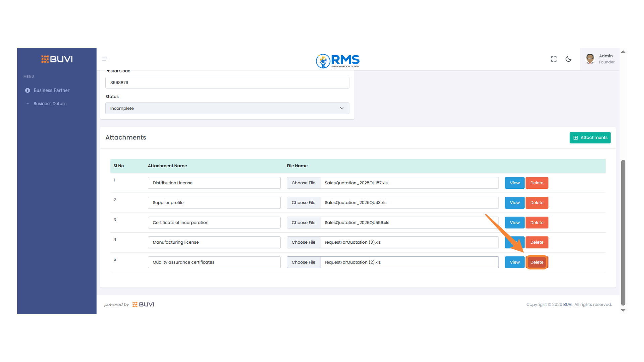Click the green Attachments add button
Screen dimensions: 644x362
point(590,138)
